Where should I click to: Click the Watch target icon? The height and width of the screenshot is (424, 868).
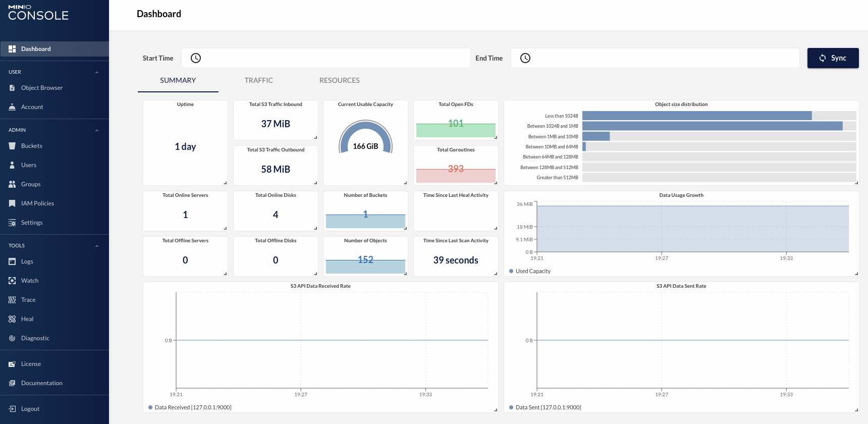pos(12,281)
